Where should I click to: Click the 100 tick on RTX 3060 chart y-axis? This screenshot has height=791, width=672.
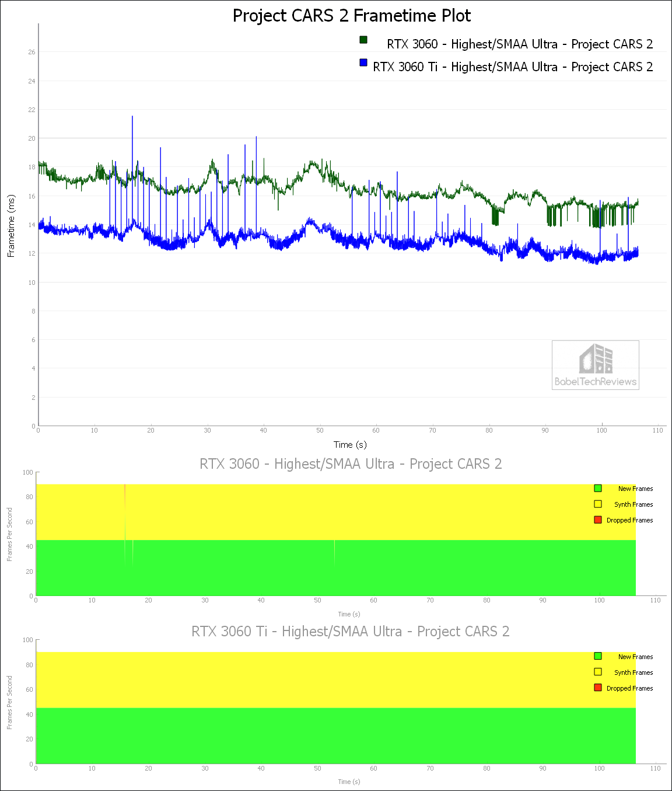tap(28, 472)
